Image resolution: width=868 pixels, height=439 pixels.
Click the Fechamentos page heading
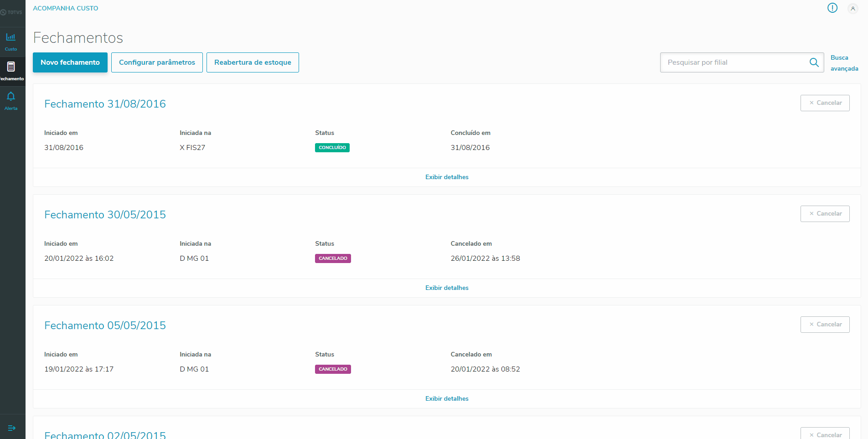click(78, 38)
